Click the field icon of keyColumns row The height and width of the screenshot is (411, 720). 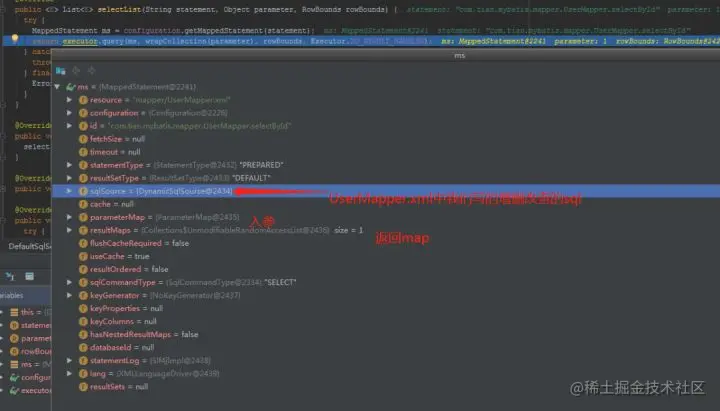83,321
